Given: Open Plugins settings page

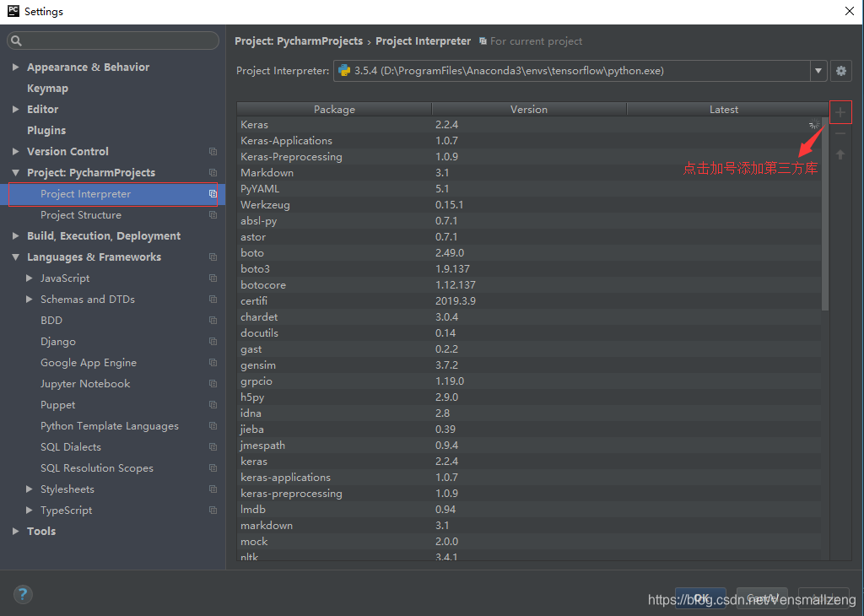Looking at the screenshot, I should click(x=46, y=130).
